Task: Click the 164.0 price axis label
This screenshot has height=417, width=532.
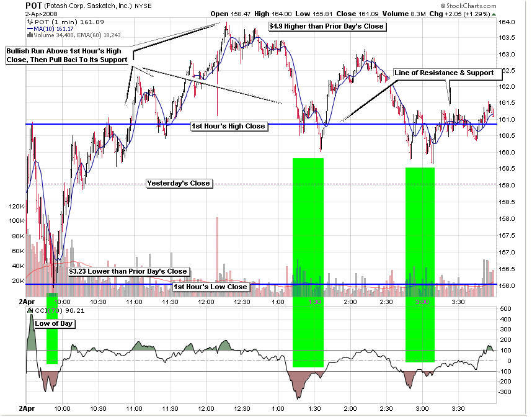Action: point(507,22)
